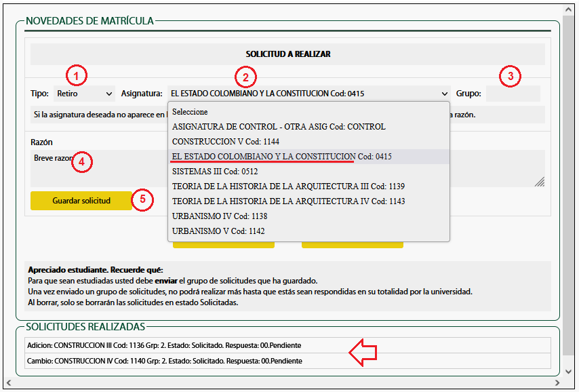Click the 'Razón' label
This screenshot has height=392, width=579.
pyautogui.click(x=41, y=142)
